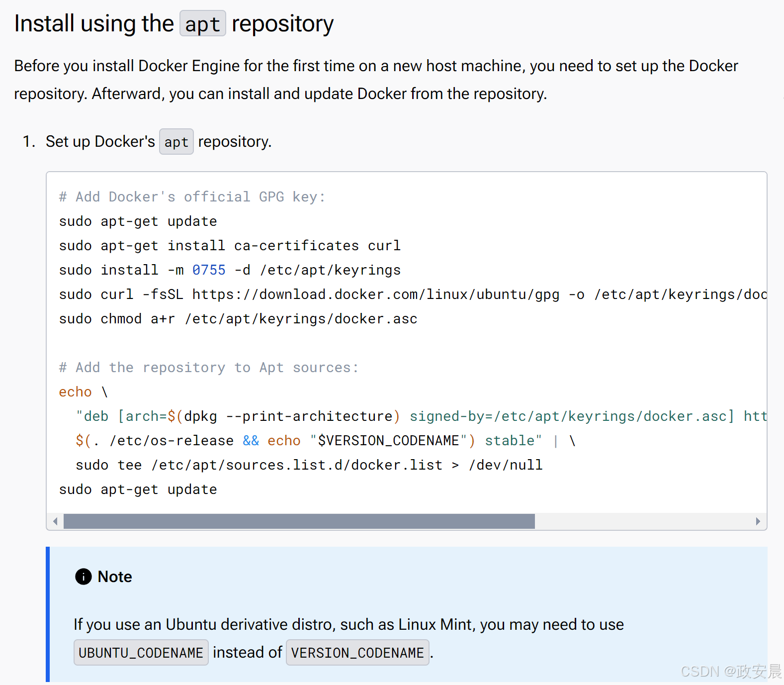784x685 pixels.
Task: Click the "sudo tee /etc/apt/sources.list.d/docker.list" line
Action: [309, 465]
